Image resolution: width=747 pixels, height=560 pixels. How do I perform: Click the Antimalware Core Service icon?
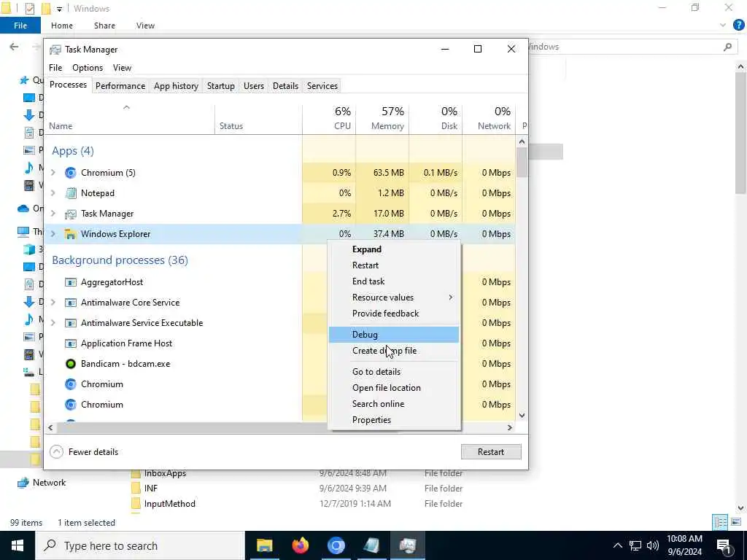(x=71, y=303)
